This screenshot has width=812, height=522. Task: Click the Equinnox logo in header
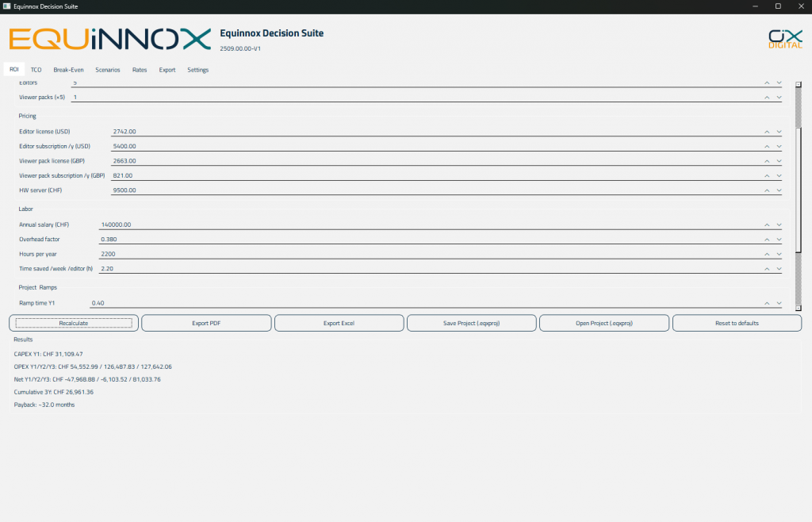point(110,39)
